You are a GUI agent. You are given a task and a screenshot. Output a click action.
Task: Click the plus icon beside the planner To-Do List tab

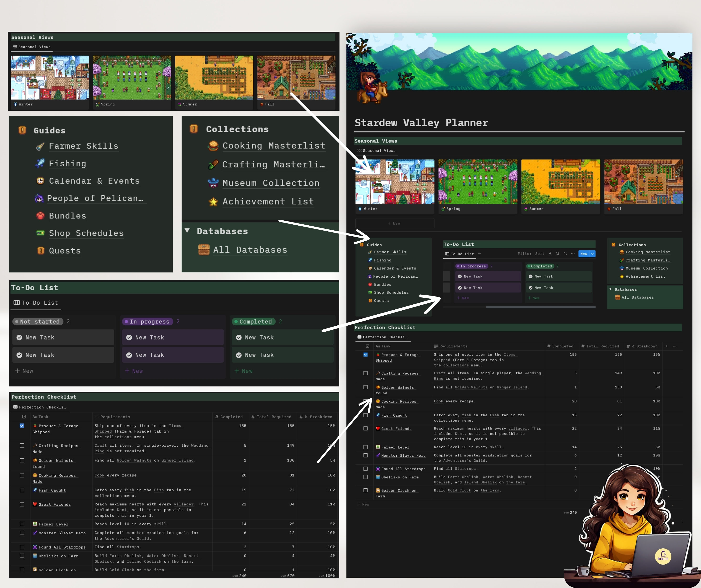point(479,254)
